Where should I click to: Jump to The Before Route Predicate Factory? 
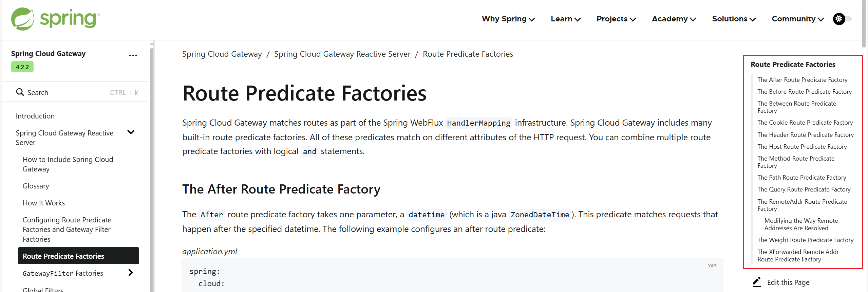click(805, 92)
